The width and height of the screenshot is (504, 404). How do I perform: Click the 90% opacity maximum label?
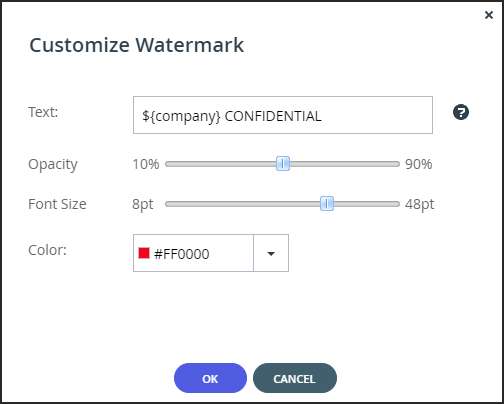[419, 164]
